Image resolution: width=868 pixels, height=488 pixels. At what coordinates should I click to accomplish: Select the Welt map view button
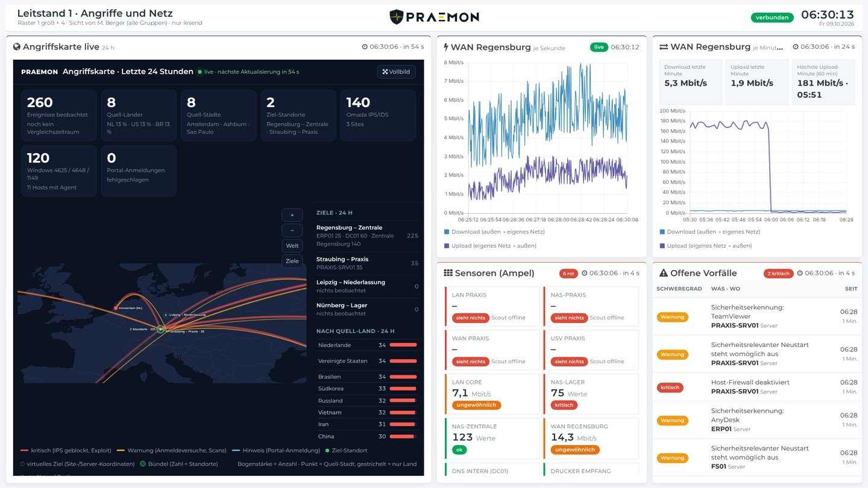click(292, 246)
